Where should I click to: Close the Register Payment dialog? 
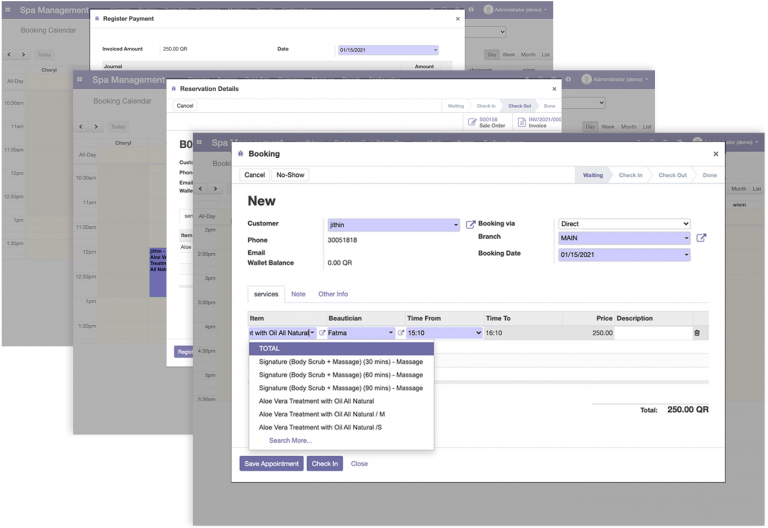point(458,19)
